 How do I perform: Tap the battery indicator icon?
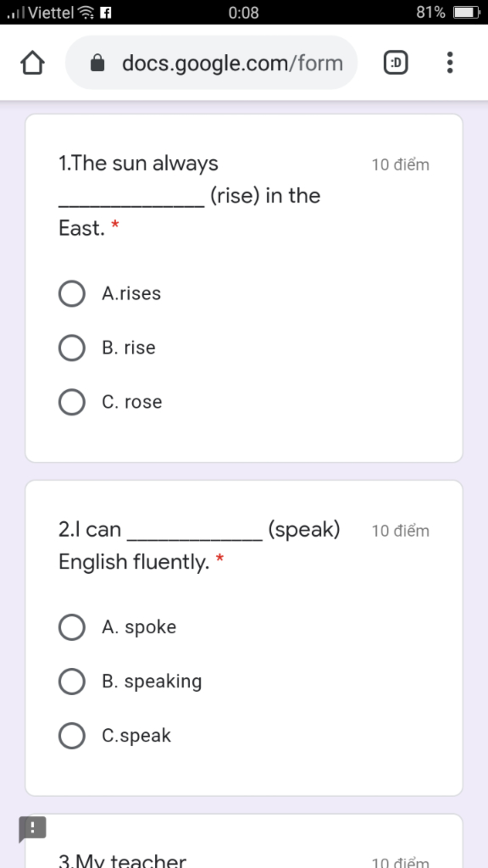(466, 12)
